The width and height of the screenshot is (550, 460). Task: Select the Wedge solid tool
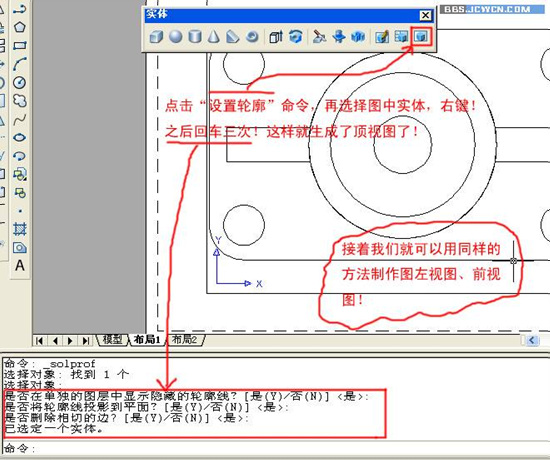[232, 36]
